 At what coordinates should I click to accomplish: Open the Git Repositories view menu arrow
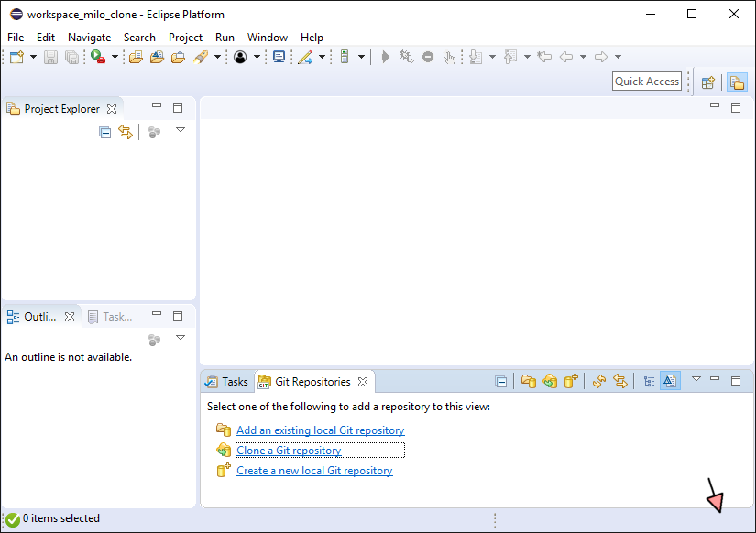click(696, 379)
